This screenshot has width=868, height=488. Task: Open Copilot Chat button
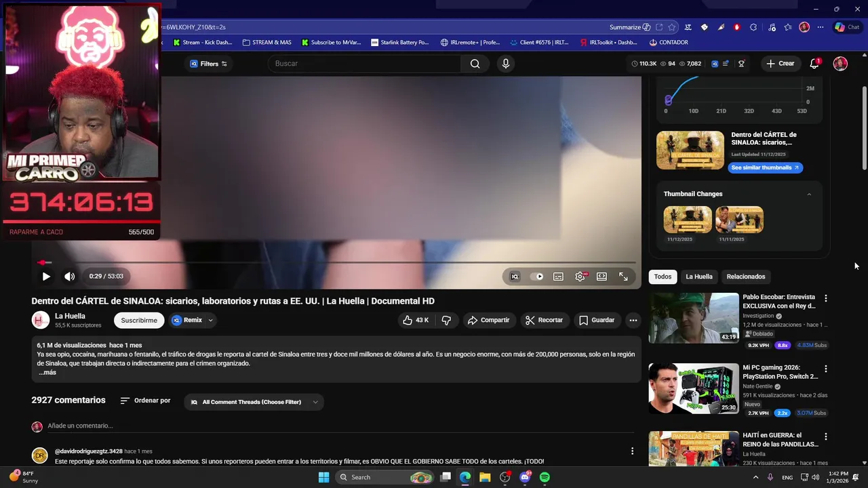[847, 27]
